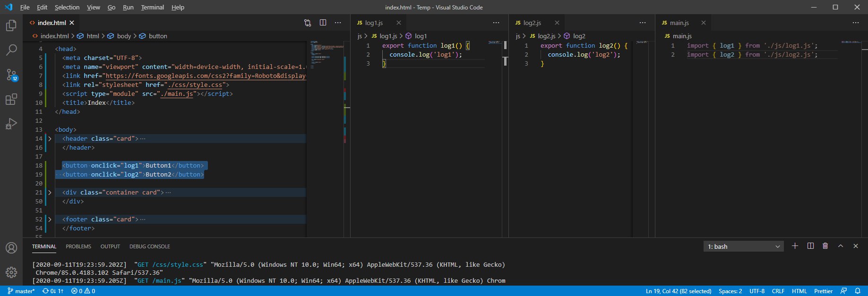
Task: Open the Run menu
Action: [128, 7]
